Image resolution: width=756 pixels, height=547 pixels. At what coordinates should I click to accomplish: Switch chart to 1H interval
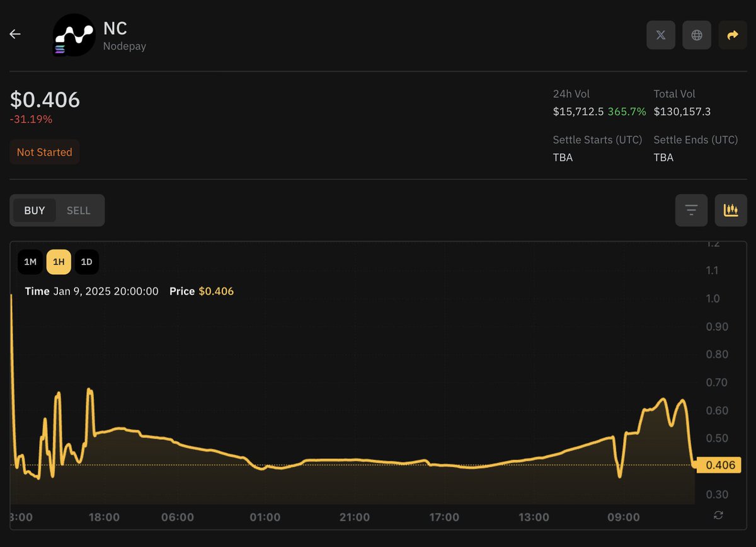pos(59,262)
